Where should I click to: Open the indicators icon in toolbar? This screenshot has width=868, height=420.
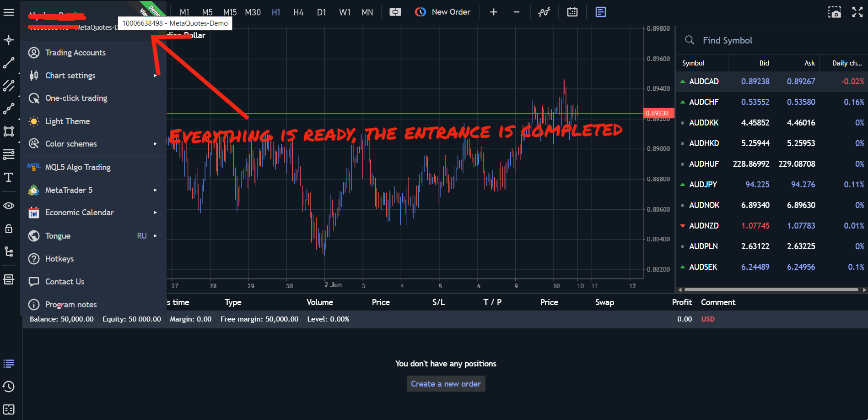click(x=544, y=12)
